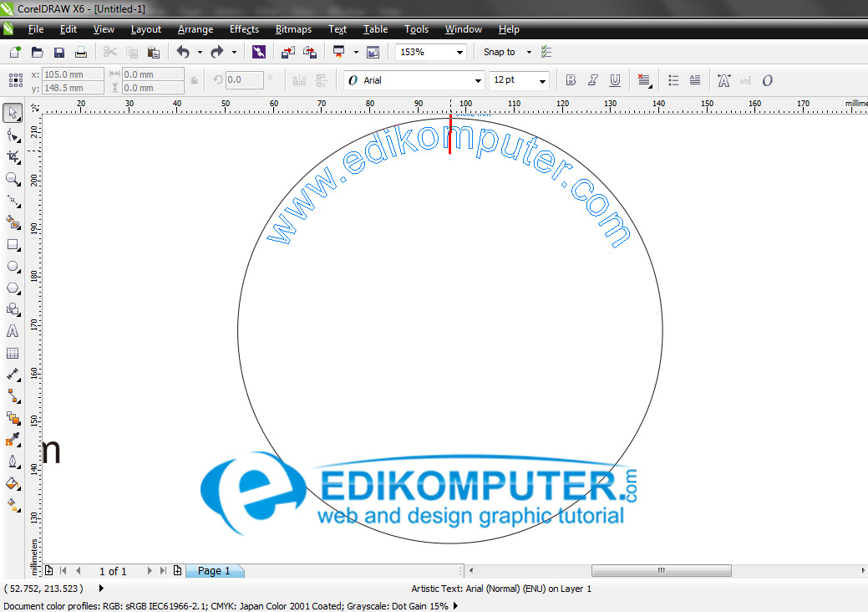Switch to the Page 1 tab
This screenshot has width=868, height=612.
(215, 570)
